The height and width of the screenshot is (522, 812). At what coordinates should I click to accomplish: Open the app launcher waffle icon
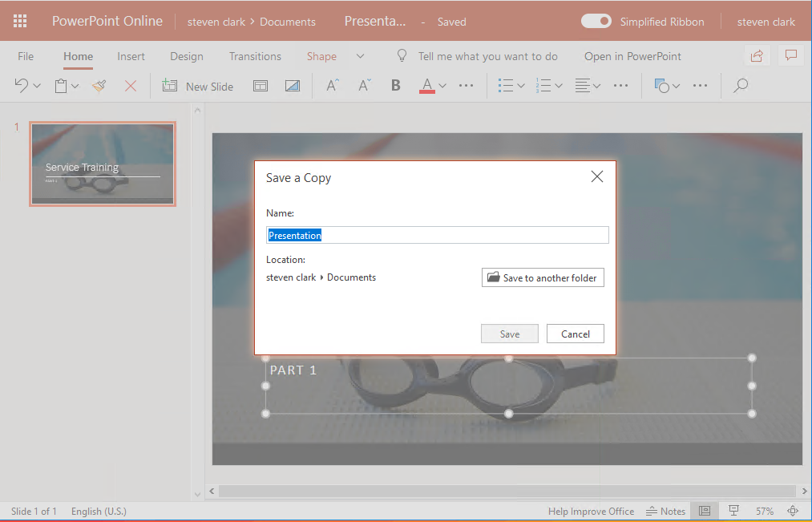pyautogui.click(x=20, y=21)
